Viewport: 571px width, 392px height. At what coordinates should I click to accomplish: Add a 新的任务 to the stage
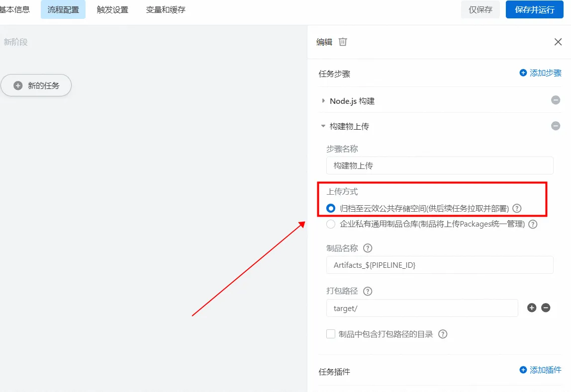tap(36, 85)
